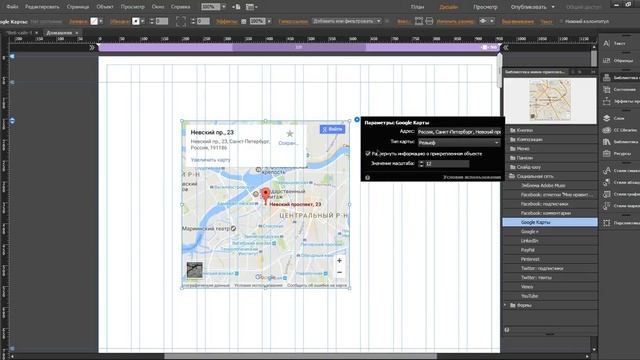
Task: Open the fill color dropdown arrow
Action: [x=101, y=21]
